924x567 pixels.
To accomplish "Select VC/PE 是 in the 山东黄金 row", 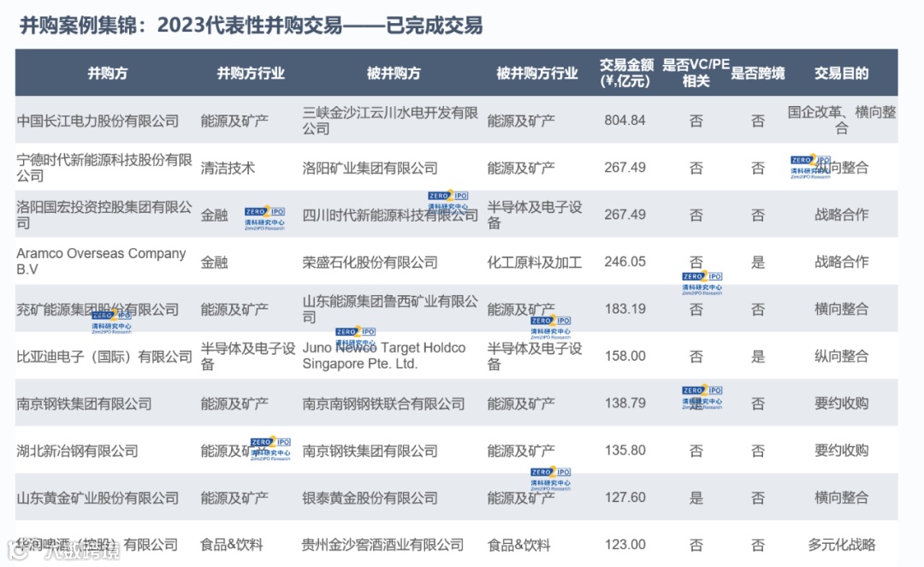I will (696, 498).
